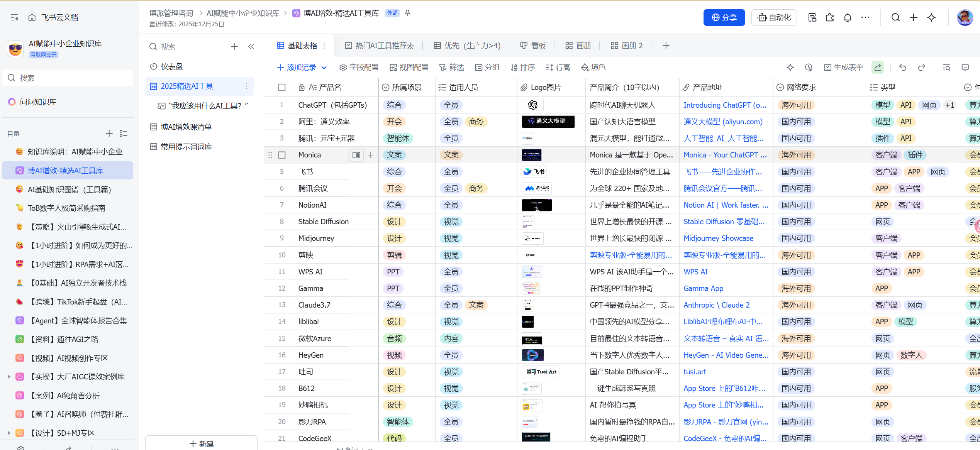980x450 pixels.
Task: Open the 分组 grouping tool
Action: pyautogui.click(x=487, y=67)
